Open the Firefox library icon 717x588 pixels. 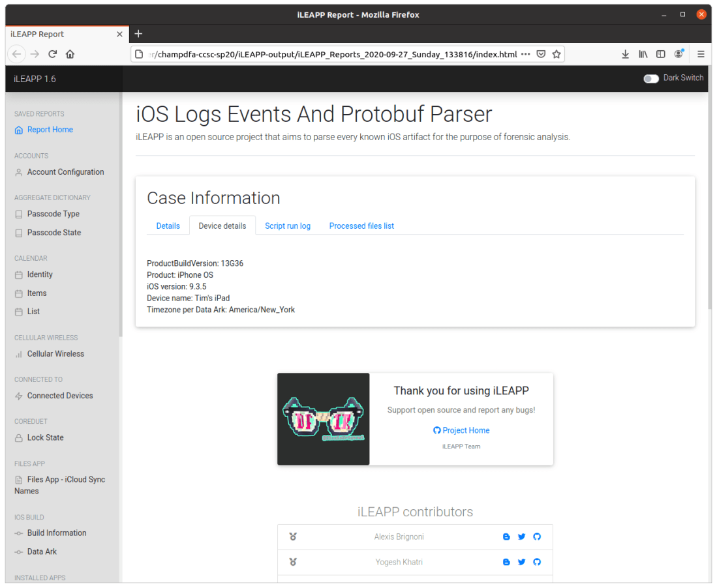pos(643,54)
